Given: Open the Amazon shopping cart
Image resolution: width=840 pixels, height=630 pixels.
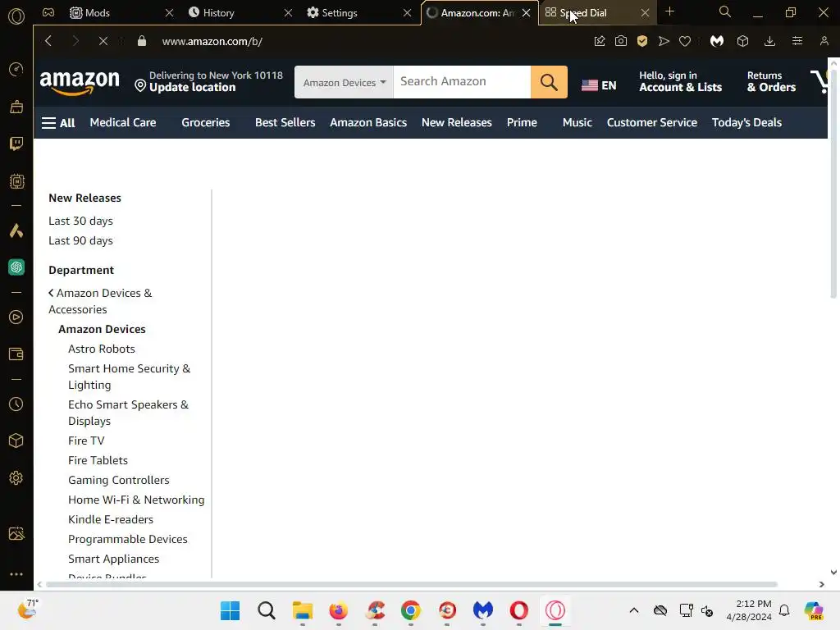Looking at the screenshot, I should (819, 82).
